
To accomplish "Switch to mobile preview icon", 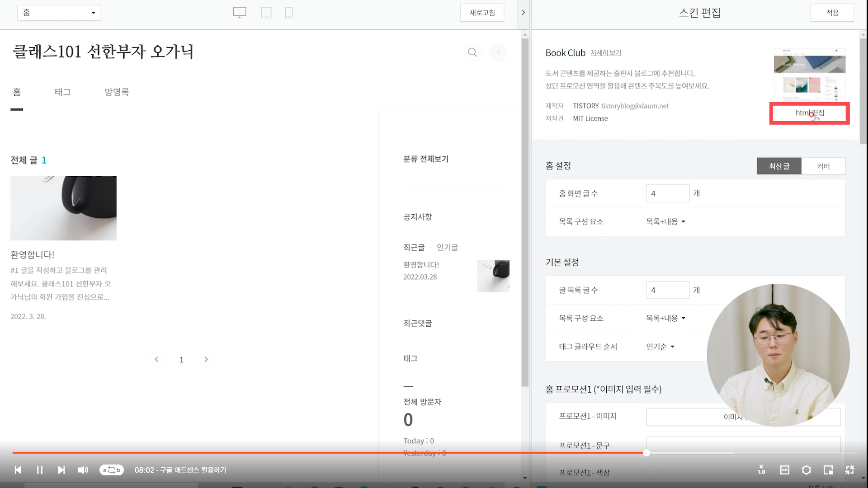I will click(289, 13).
